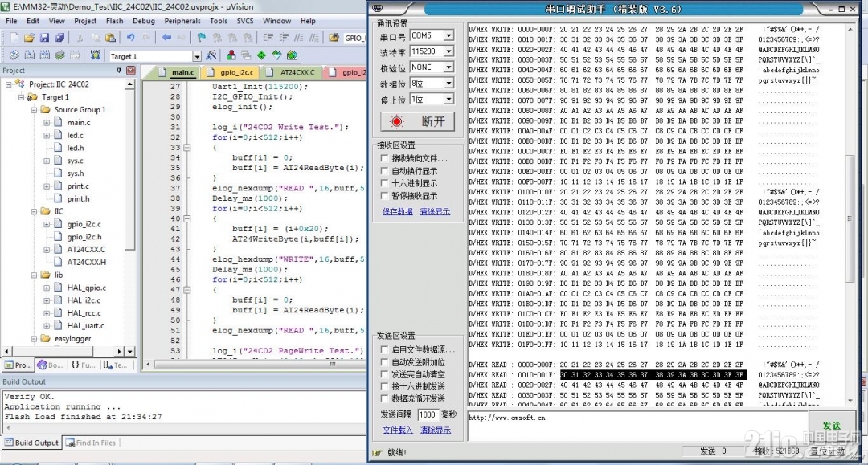Click the 断开 disconnect button
Viewport: 868px width, 465px height.
tap(417, 121)
